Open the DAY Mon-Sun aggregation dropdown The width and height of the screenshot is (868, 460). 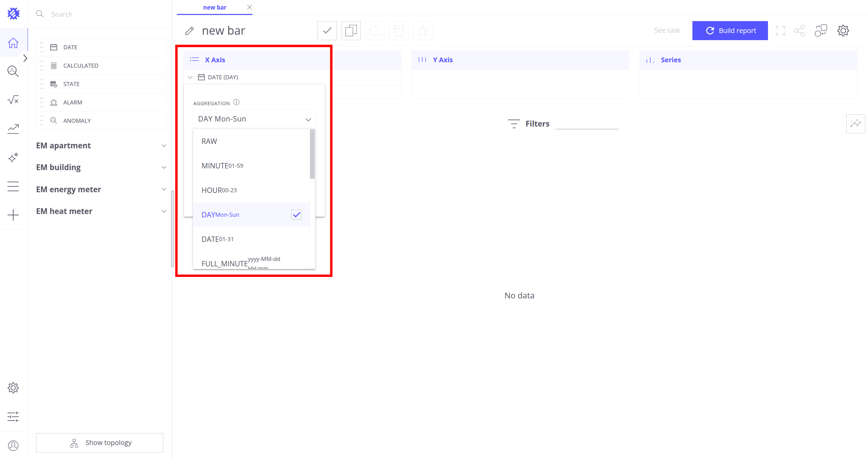(x=254, y=119)
